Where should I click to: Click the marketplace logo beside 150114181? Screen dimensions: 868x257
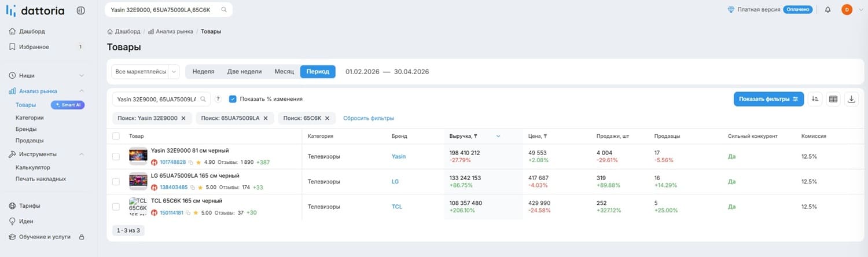tap(154, 213)
